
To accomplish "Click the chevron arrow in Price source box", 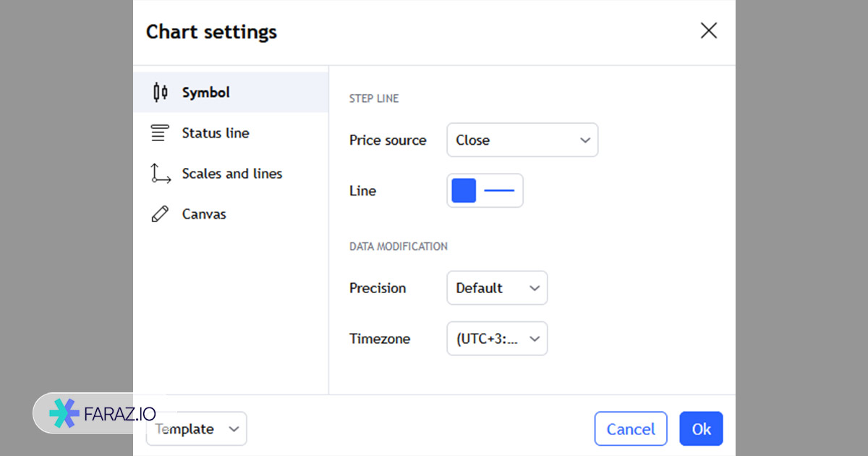I will (585, 140).
